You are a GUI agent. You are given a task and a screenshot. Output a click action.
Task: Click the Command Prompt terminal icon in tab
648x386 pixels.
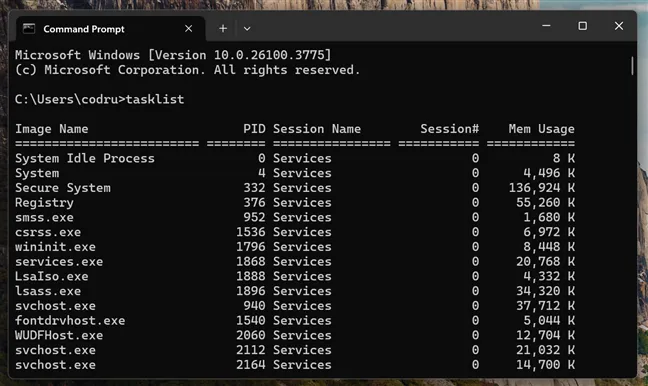[29, 29]
